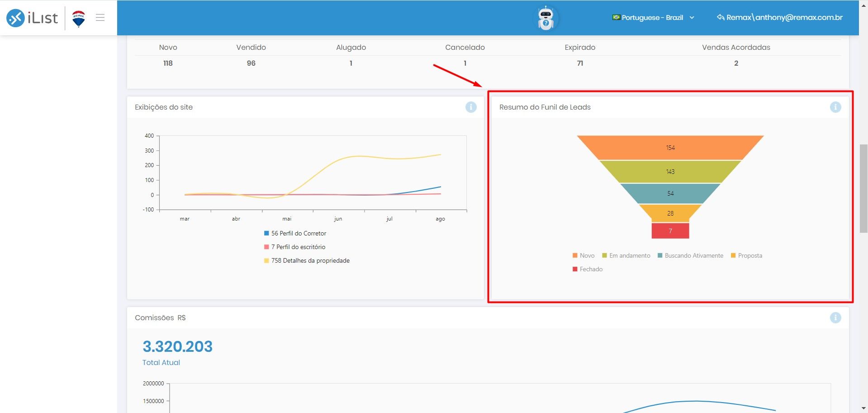Open the Remax\anthony@remax.com.br account menu
Viewport: 868px width, 413px height.
(780, 18)
